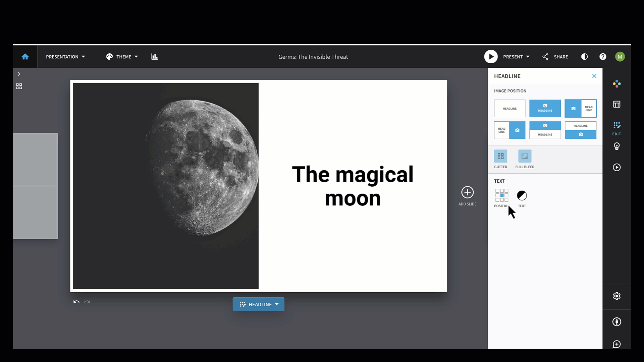This screenshot has width=644, height=362.
Task: Undo the last action
Action: 76,302
